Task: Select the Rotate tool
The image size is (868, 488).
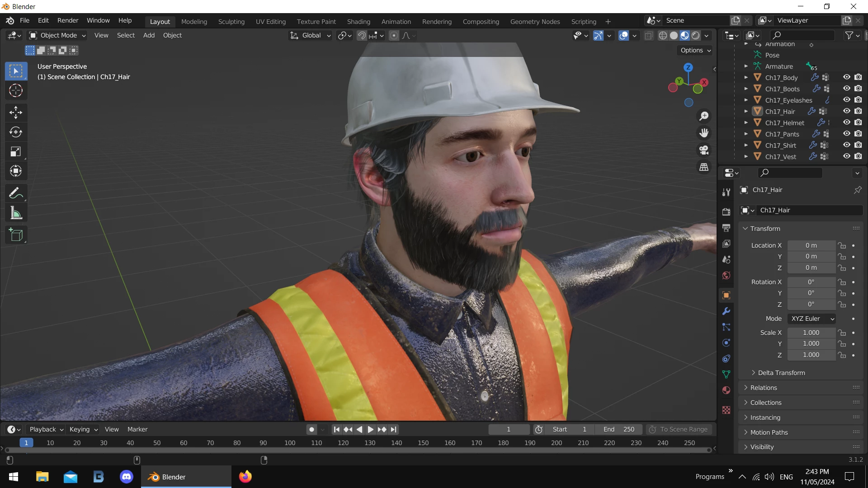Action: coord(16,132)
